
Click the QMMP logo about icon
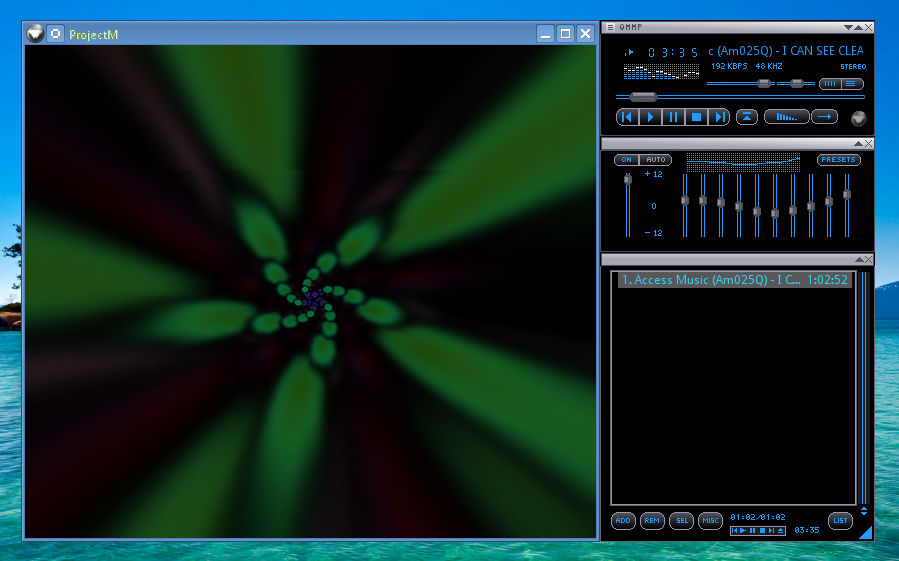858,118
